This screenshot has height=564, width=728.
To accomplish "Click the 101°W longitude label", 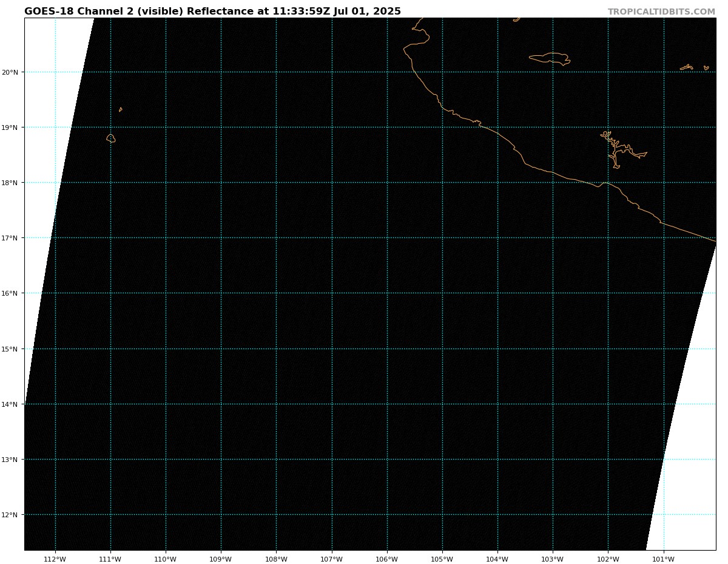I will 664,559.
